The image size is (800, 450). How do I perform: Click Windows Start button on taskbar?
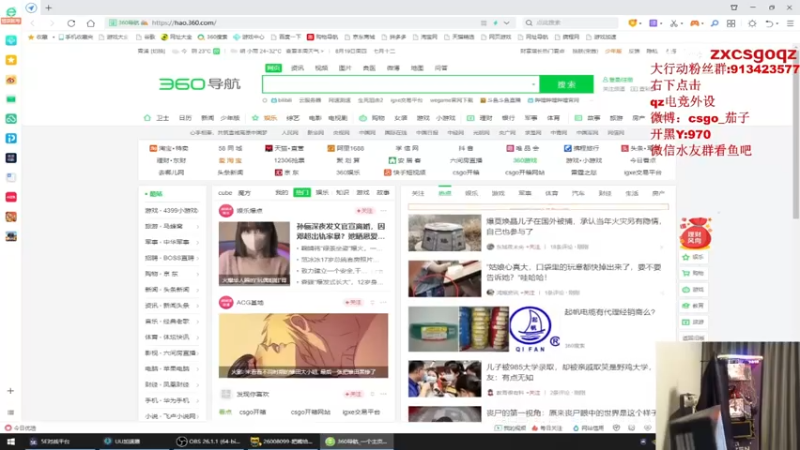point(11,441)
